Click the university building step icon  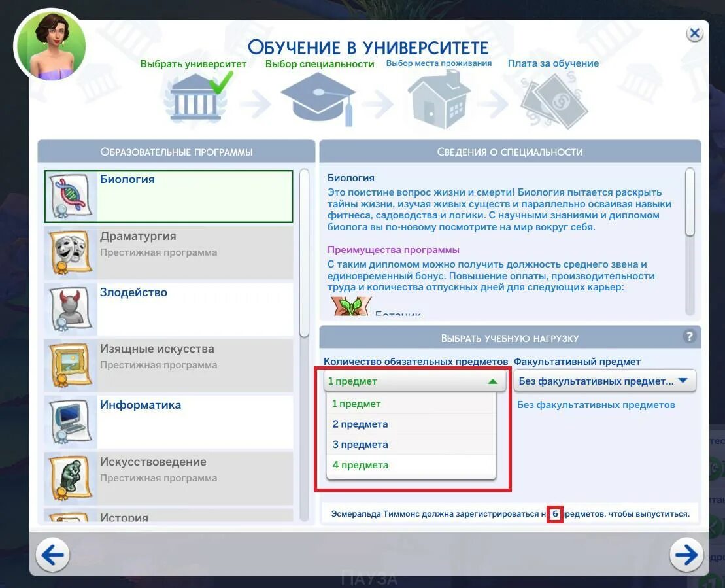click(195, 99)
